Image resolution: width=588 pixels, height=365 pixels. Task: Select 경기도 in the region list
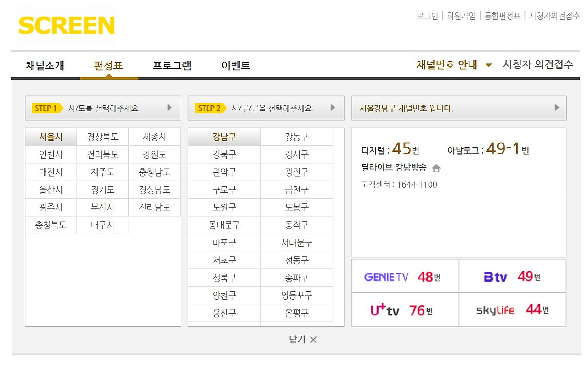click(x=103, y=190)
